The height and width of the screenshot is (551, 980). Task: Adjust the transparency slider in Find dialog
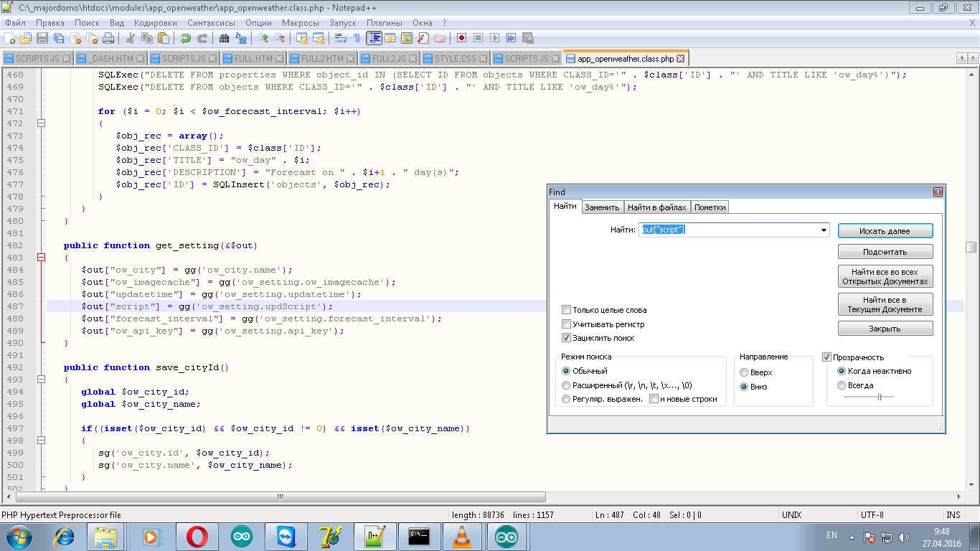tap(880, 397)
